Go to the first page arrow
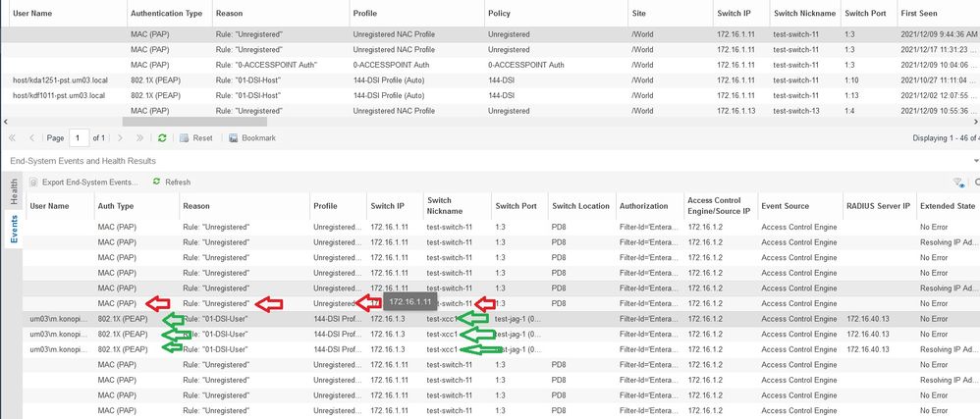 pyautogui.click(x=14, y=138)
